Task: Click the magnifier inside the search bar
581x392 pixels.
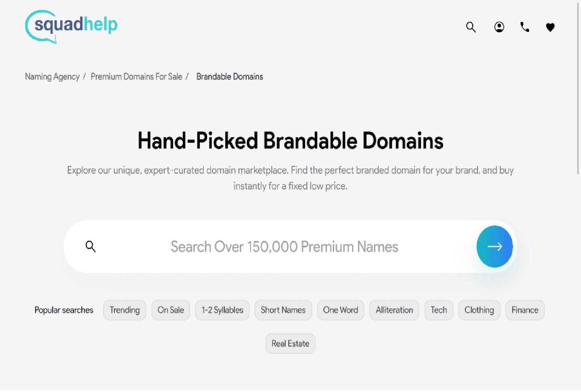Action: (90, 246)
